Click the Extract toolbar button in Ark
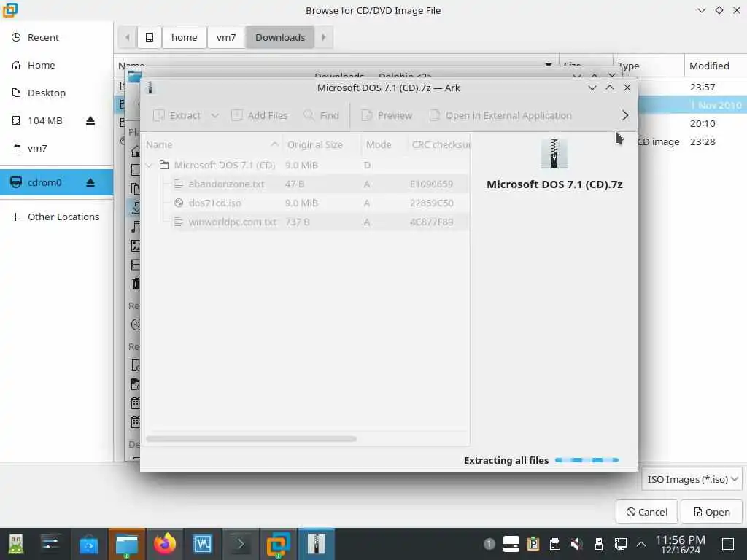The height and width of the screenshot is (560, 747). [x=177, y=115]
